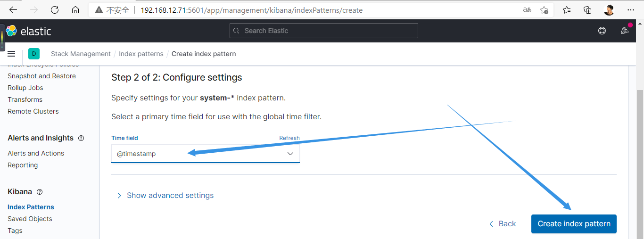Click the Back button
The image size is (644, 239).
(x=503, y=224)
